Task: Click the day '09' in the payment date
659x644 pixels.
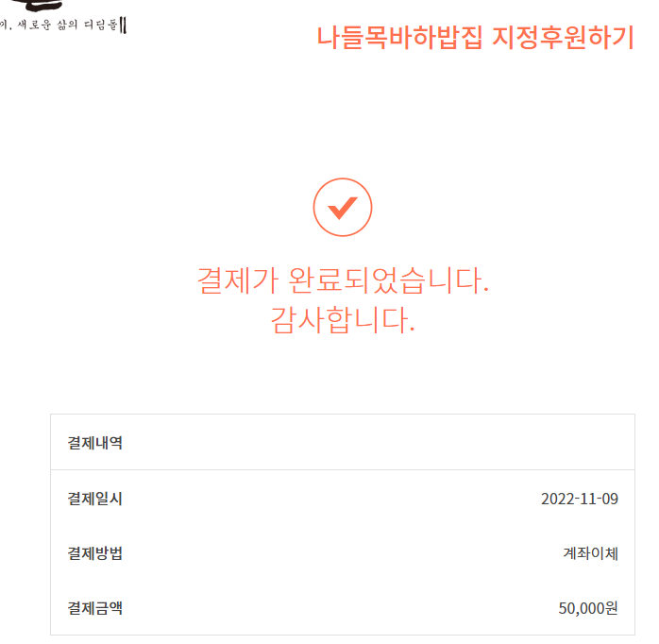Action: (610, 499)
